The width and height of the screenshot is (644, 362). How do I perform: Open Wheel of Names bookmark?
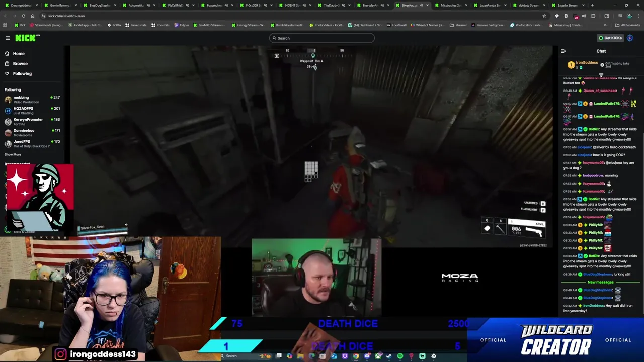click(x=427, y=25)
